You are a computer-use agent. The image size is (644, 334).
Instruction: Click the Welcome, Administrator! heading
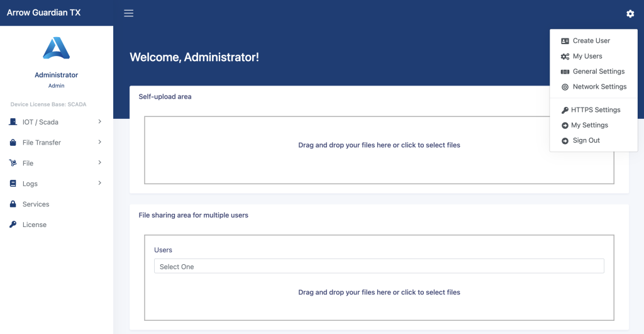pos(194,57)
